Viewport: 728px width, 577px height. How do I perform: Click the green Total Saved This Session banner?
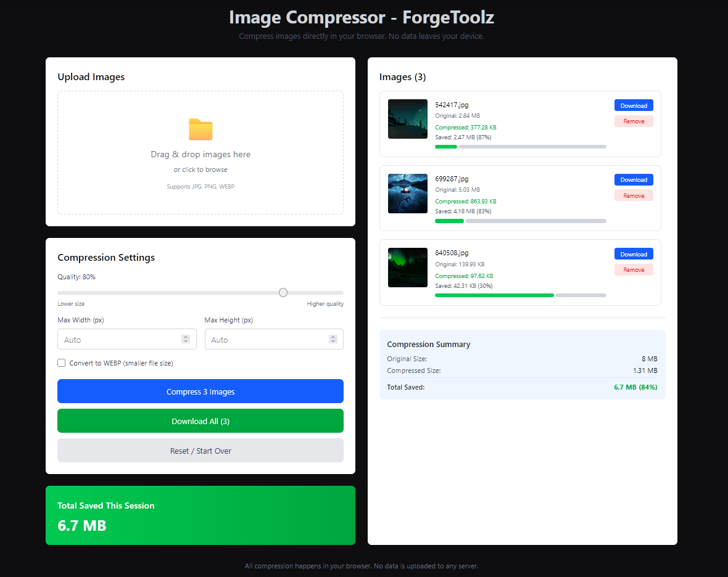(x=200, y=515)
